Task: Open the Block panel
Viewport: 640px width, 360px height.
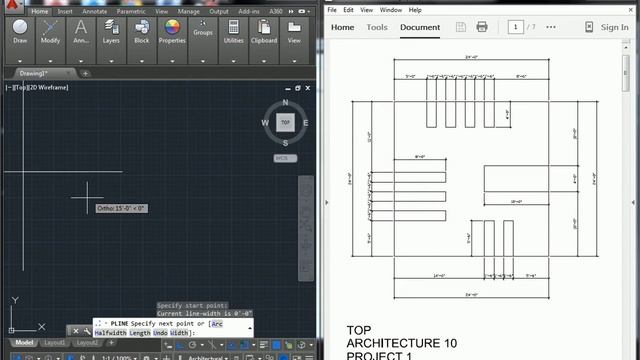Action: (x=142, y=31)
